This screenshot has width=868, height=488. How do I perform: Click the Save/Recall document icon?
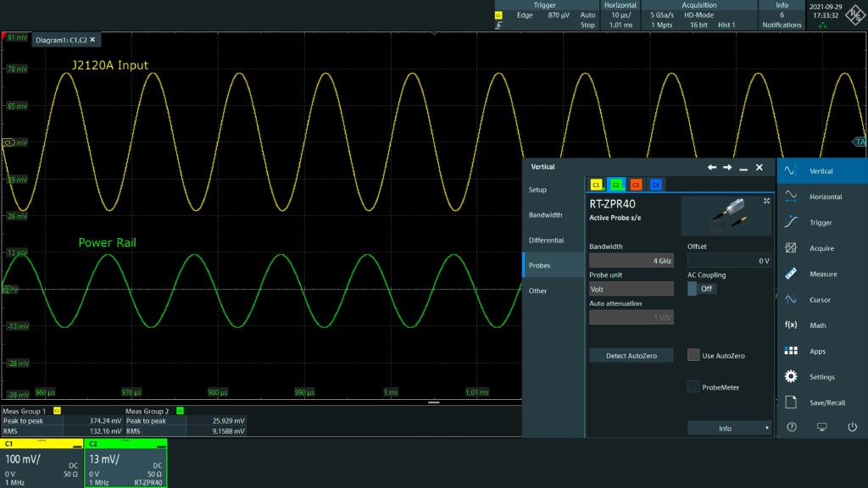coord(791,402)
